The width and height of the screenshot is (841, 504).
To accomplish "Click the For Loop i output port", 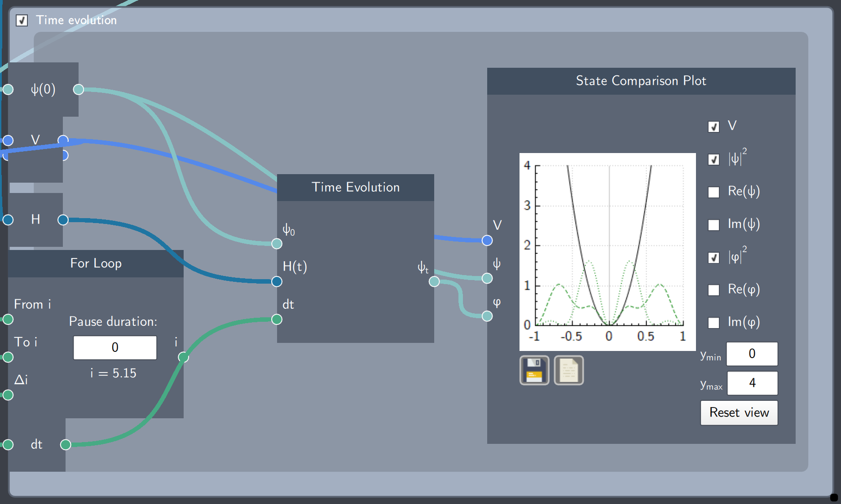I will pyautogui.click(x=183, y=357).
